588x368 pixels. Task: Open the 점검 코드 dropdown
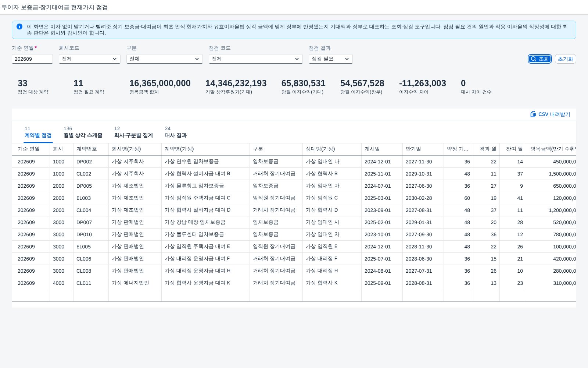pyautogui.click(x=256, y=59)
